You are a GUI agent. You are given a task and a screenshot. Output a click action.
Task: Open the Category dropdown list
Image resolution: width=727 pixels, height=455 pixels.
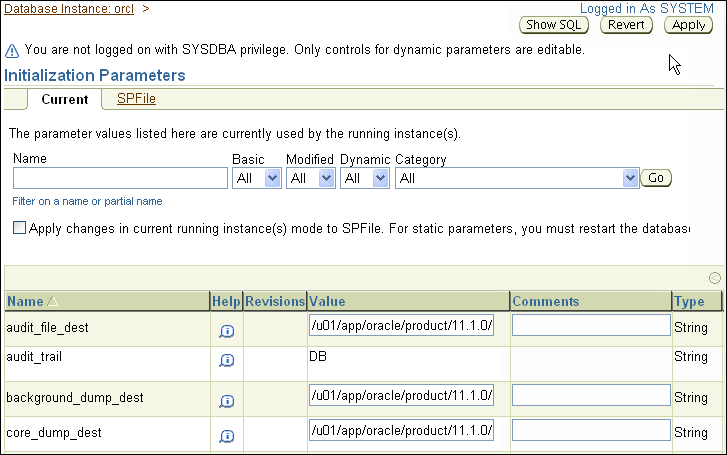click(x=517, y=178)
